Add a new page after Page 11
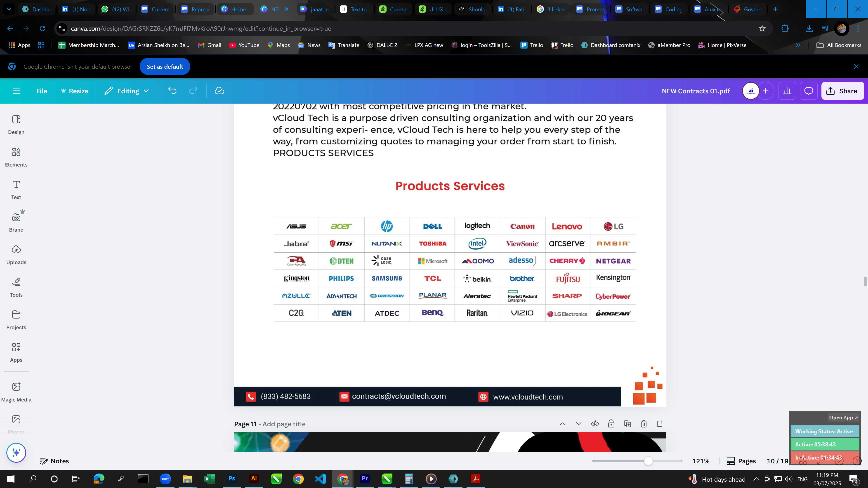The width and height of the screenshot is (868, 488). coord(660,424)
